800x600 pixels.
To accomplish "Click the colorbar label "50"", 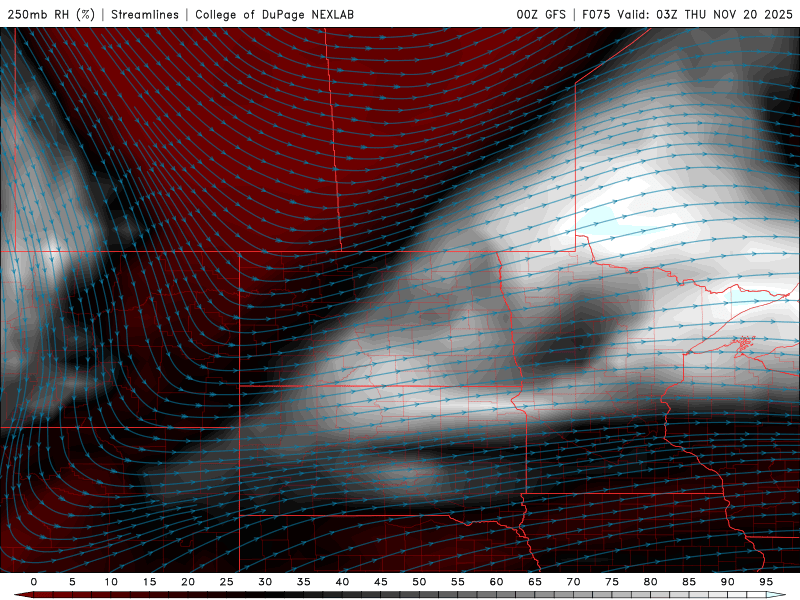I will pos(419,582).
